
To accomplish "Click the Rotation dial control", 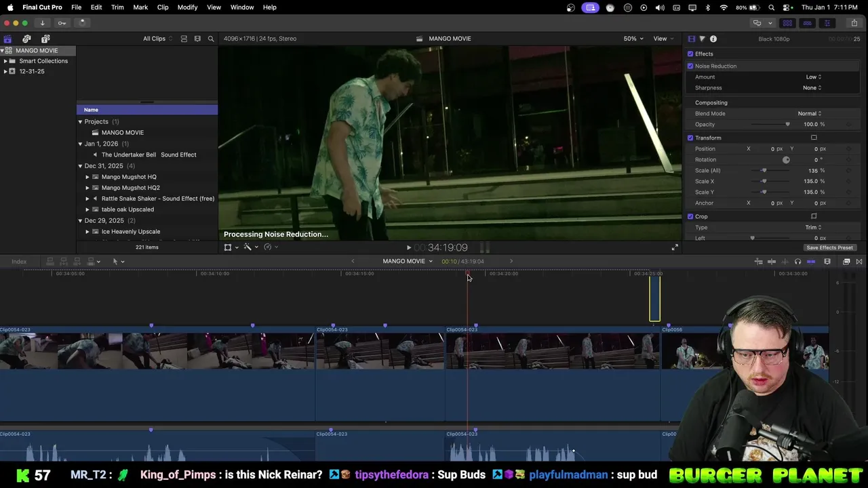I will (786, 160).
